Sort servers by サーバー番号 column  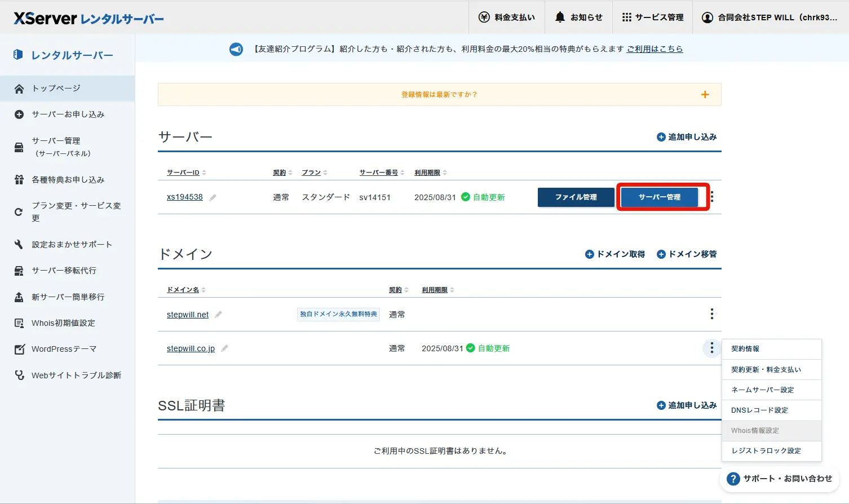(382, 173)
